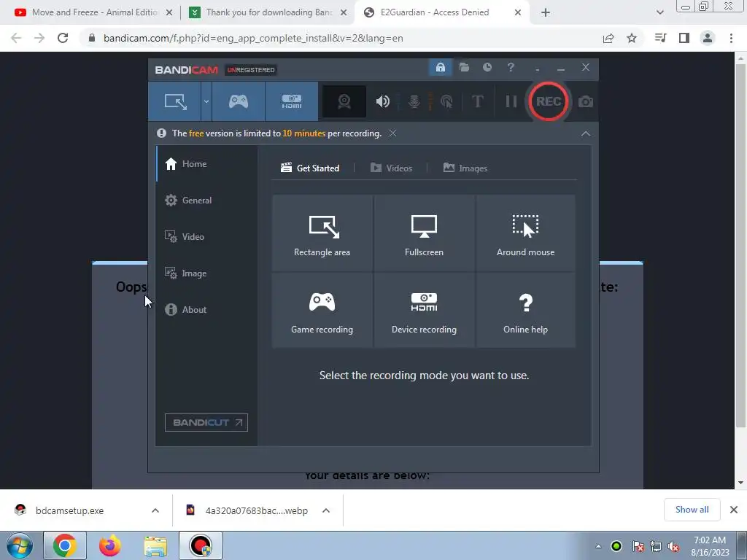Select the screen recording mode icon
This screenshot has width=747, height=560.
[175, 101]
